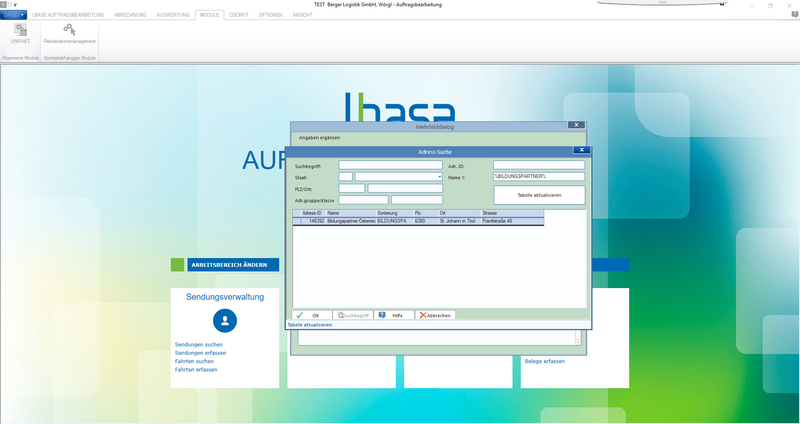The image size is (800, 424).
Task: Switch to the OPTIONEN tab
Action: tap(270, 15)
